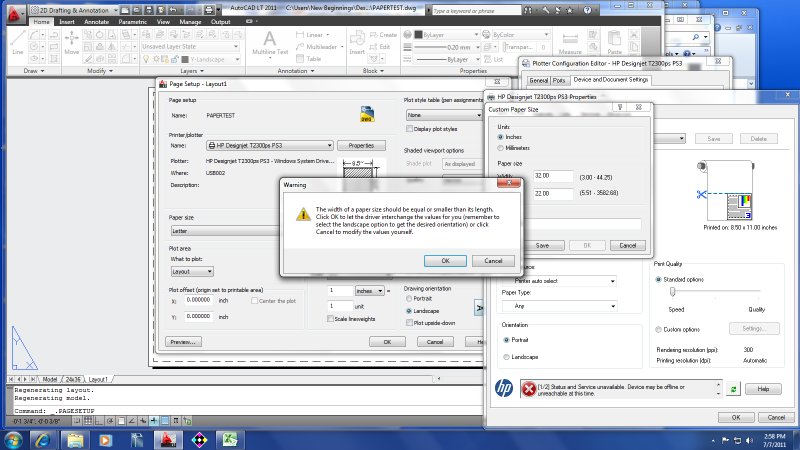
Task: Click the HP logo icon
Action: click(x=506, y=389)
